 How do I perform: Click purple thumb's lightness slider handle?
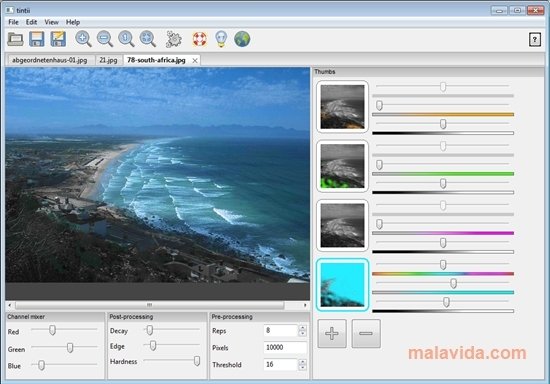tap(443, 242)
